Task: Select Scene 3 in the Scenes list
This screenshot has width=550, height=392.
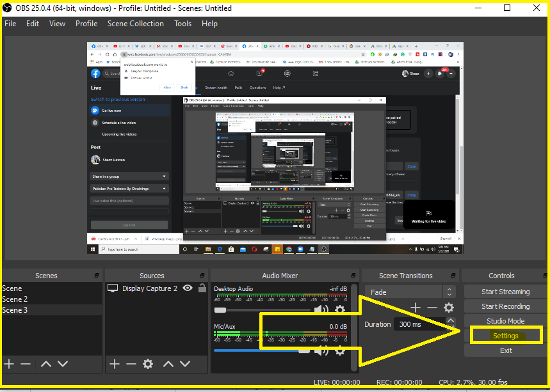Action: pyautogui.click(x=52, y=310)
